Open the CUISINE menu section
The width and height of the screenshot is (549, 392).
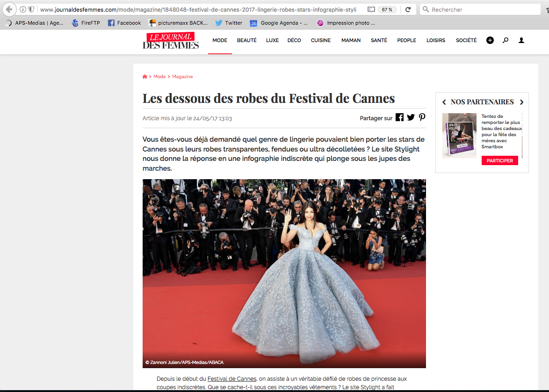[320, 40]
